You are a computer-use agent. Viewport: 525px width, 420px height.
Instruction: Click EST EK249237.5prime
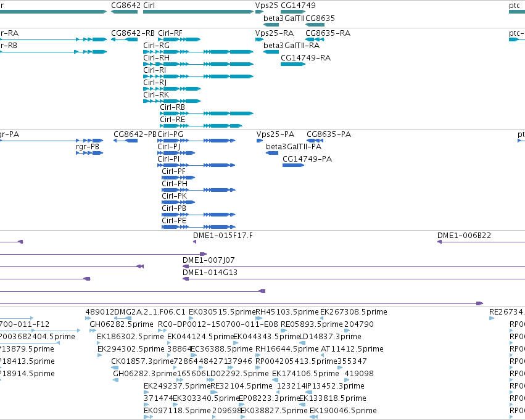(x=146, y=392)
